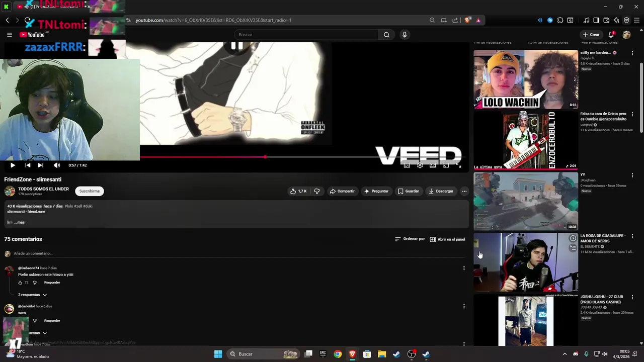Open options for stiffy me bardeó video

(x=632, y=53)
